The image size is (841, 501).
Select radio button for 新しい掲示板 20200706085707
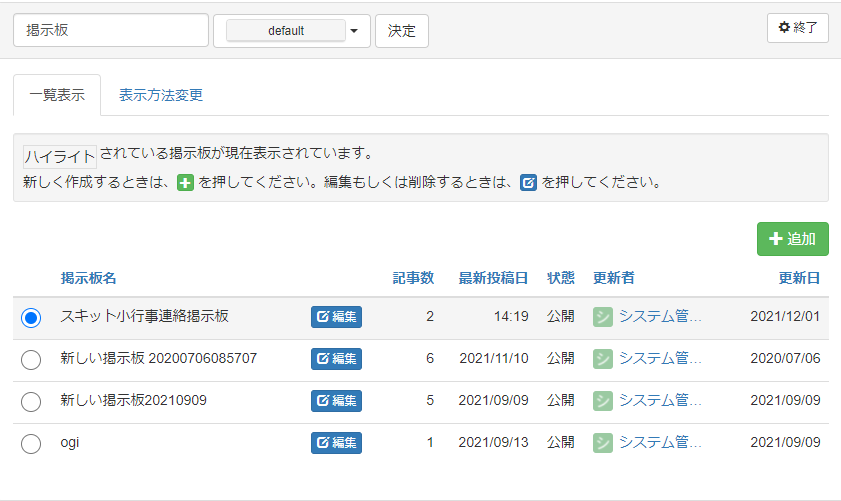(31, 359)
